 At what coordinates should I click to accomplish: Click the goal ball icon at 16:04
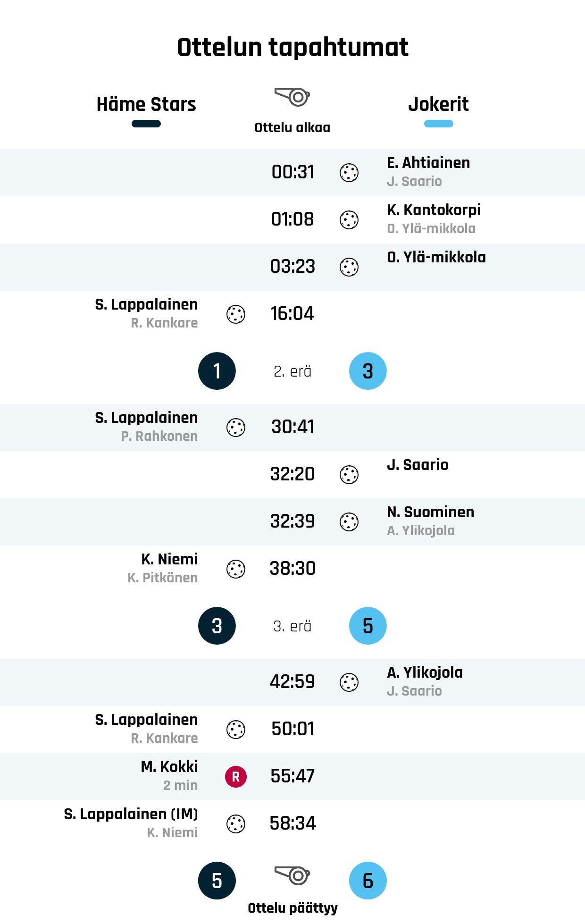pyautogui.click(x=236, y=314)
